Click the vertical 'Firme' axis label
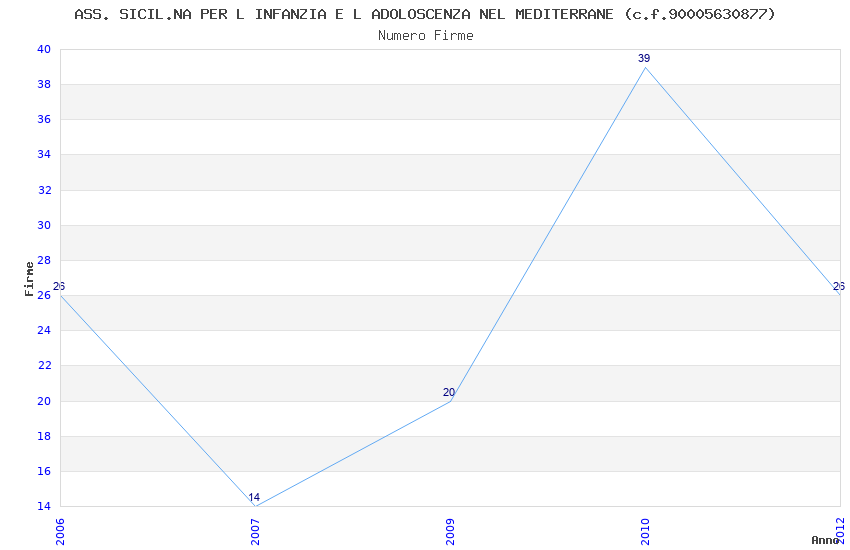Viewport: 850px width, 550px height. [29, 279]
